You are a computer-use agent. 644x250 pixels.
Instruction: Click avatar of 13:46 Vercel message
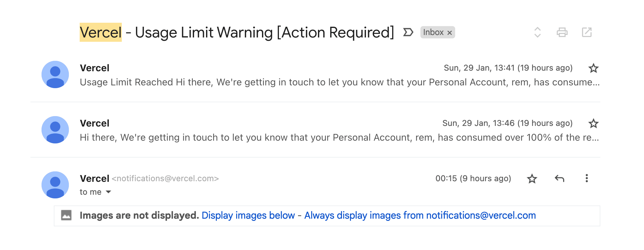click(x=55, y=130)
